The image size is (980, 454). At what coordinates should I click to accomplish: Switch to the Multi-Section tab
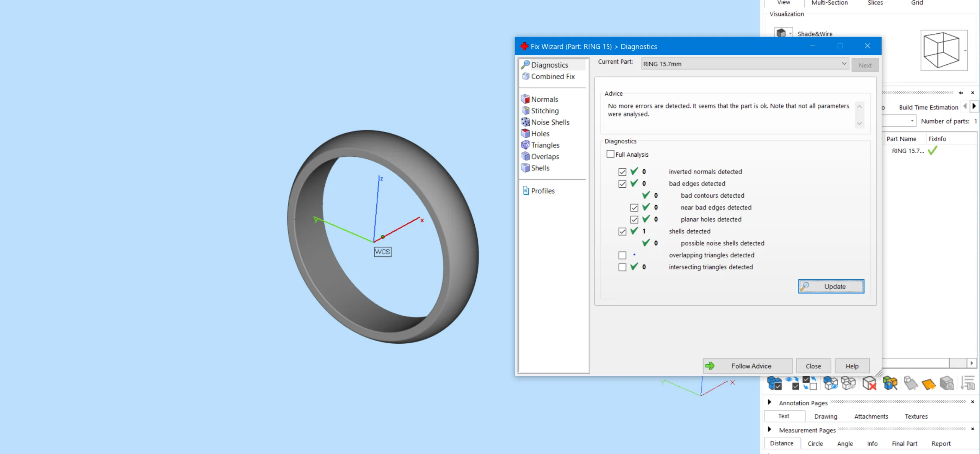[x=829, y=3]
